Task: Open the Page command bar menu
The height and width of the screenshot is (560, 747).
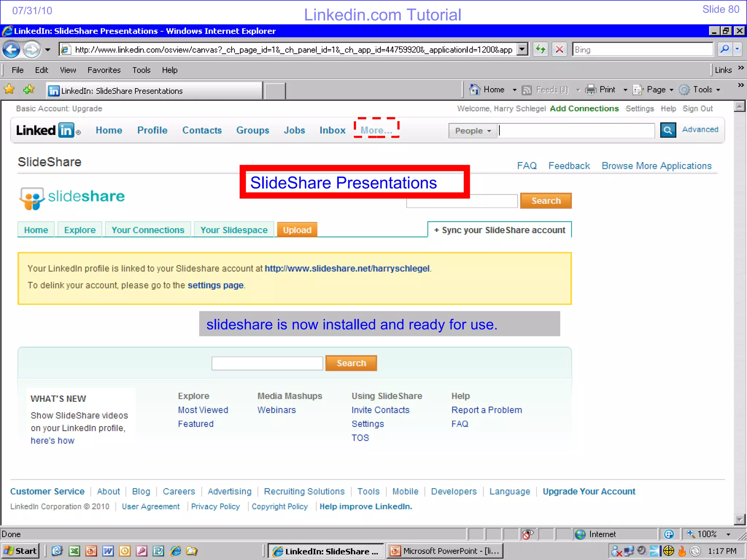Action: click(653, 90)
